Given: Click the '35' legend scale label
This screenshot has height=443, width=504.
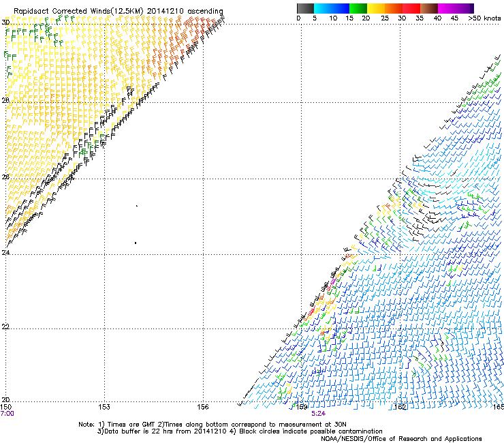Looking at the screenshot, I should pyautogui.click(x=420, y=18).
